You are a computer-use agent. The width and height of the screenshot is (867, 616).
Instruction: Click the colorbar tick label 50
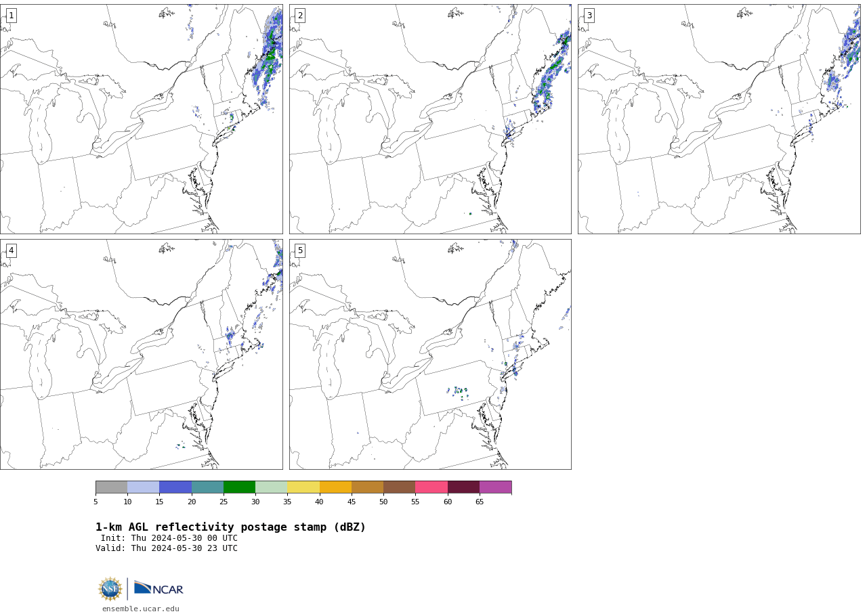click(383, 502)
